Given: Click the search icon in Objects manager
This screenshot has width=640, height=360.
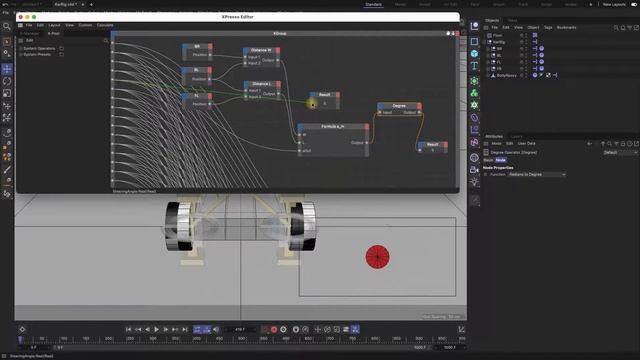Looking at the screenshot, I should coord(616,28).
